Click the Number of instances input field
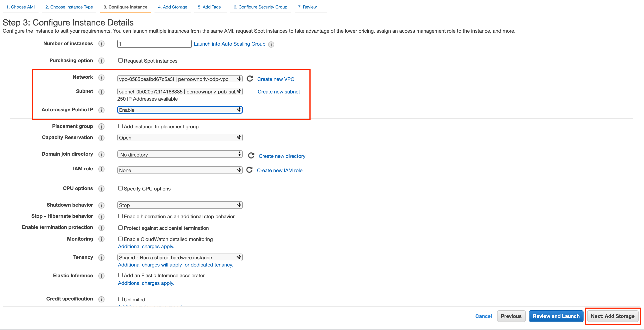644x330 pixels. pos(154,44)
